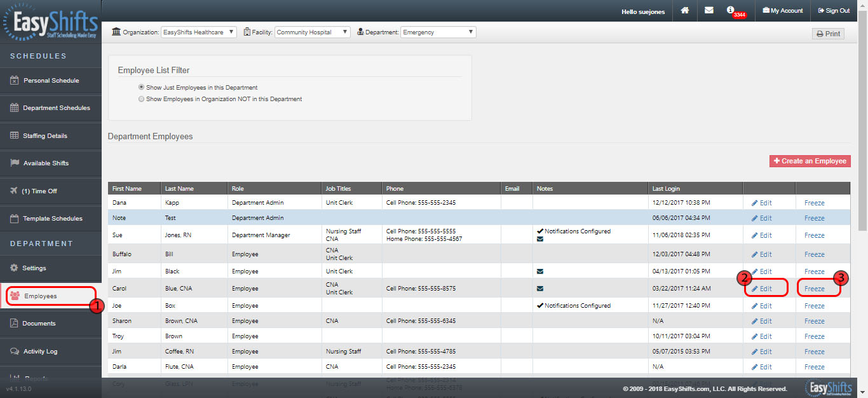Open Personal Schedule in sidebar
The width and height of the screenshot is (868, 398).
pos(51,81)
